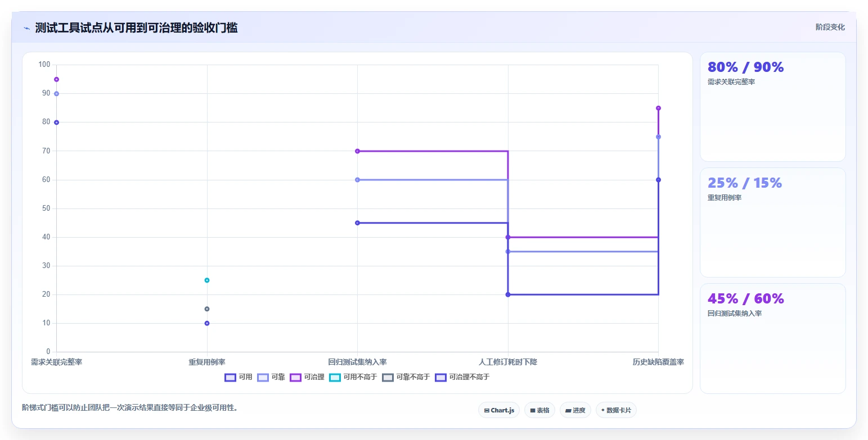
Task: Toggle the 可靠不高于 legend series
Action: 406,377
